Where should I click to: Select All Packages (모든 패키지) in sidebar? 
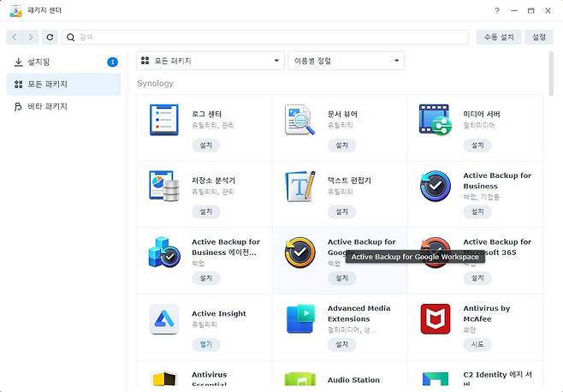tap(63, 84)
